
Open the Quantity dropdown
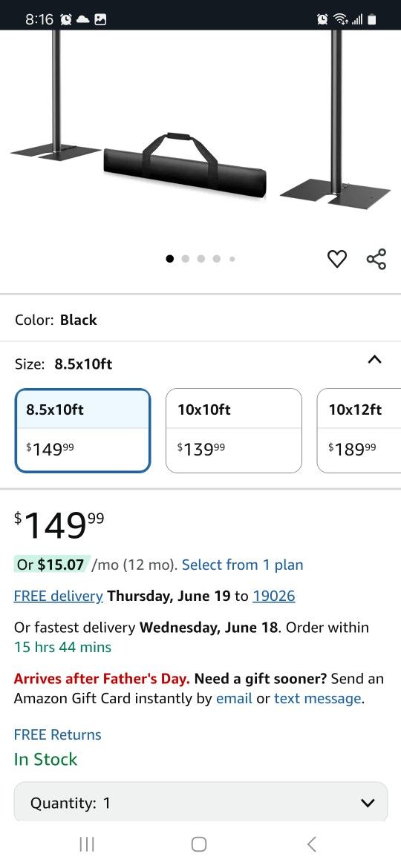click(200, 802)
